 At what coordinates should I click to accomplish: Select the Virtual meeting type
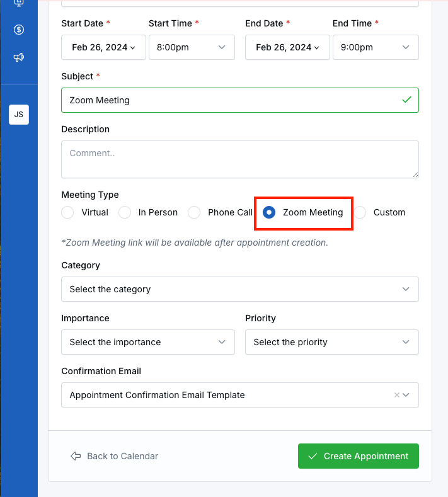click(67, 212)
